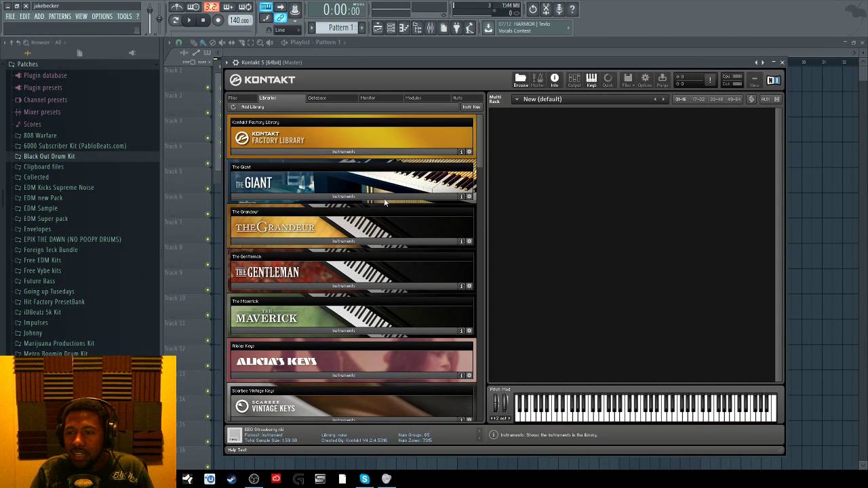Click the Kontakt panic exclamation button
Viewport: 868px width, 488px height.
coord(710,80)
